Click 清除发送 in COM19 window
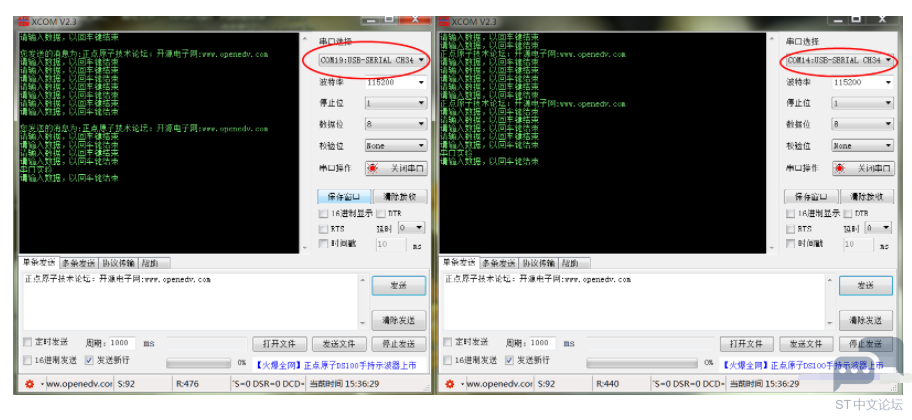The width and height of the screenshot is (912, 420). tap(398, 320)
